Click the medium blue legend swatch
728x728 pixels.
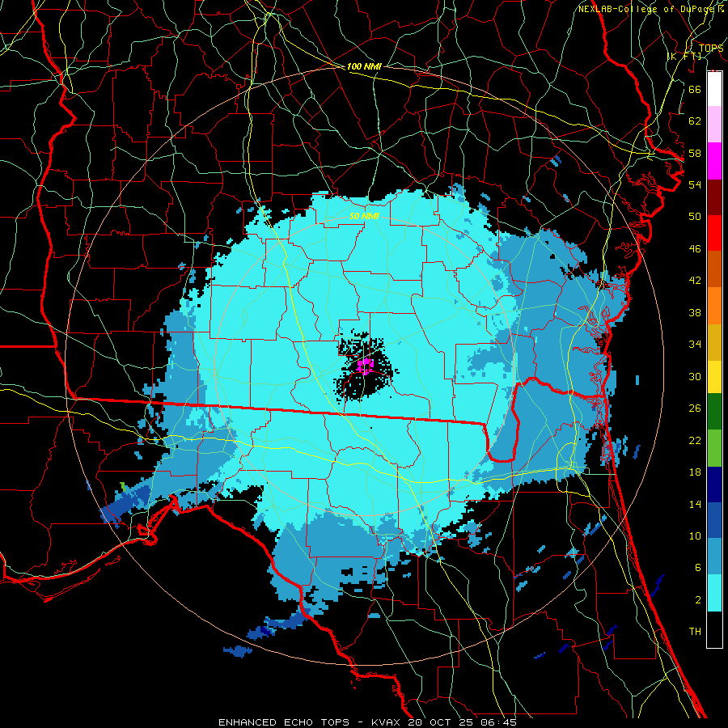714,520
